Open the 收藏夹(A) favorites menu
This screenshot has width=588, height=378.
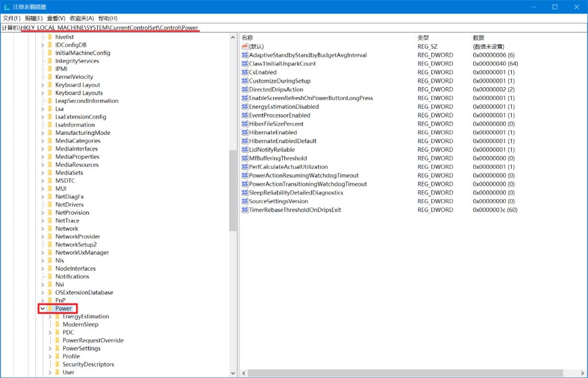click(x=81, y=18)
